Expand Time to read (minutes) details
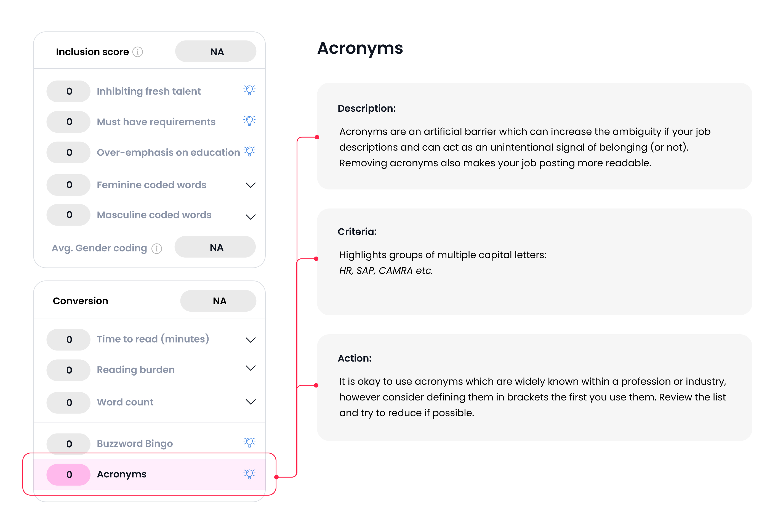The height and width of the screenshot is (532, 783). tap(250, 340)
